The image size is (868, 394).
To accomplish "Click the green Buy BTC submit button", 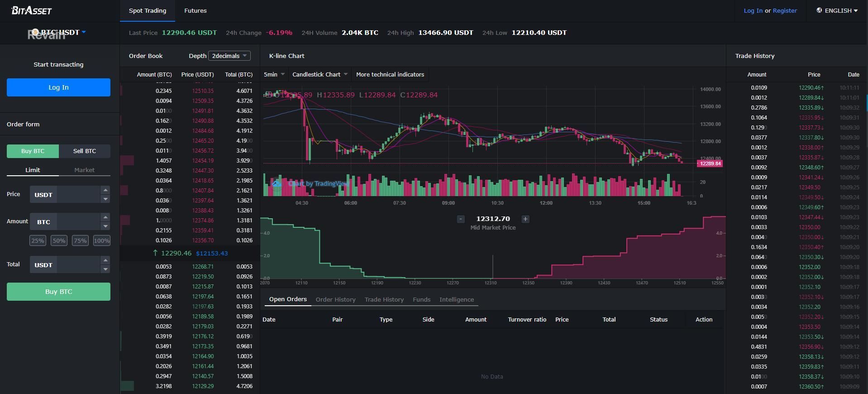I will pos(58,292).
